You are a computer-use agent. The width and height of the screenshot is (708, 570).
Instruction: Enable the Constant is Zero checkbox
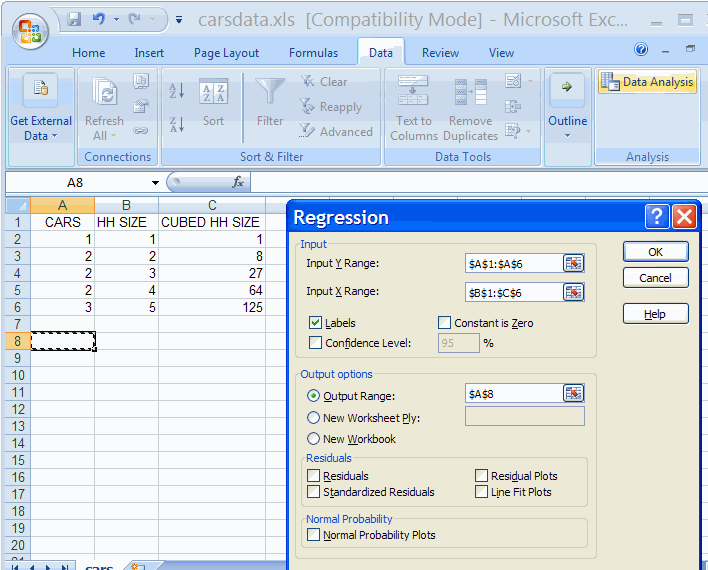[x=445, y=323]
